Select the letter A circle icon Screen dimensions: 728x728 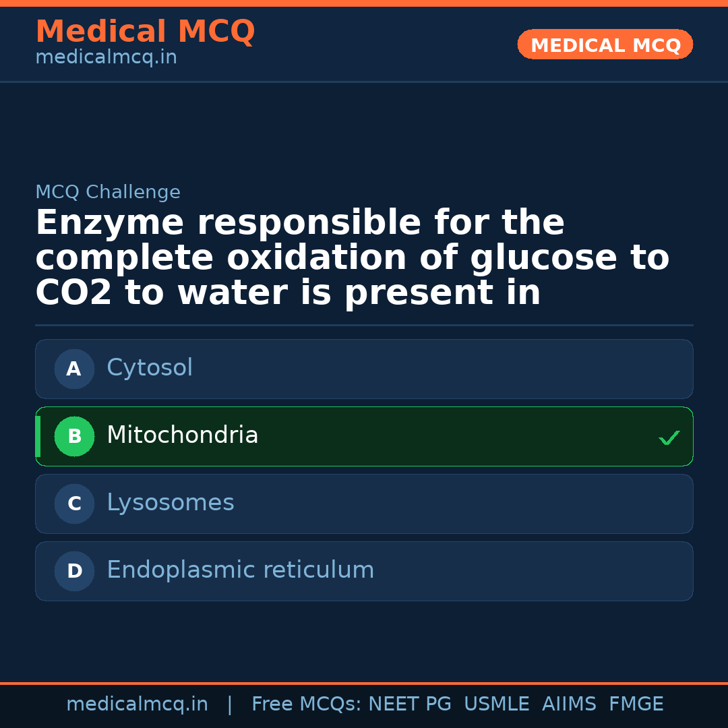tap(74, 369)
